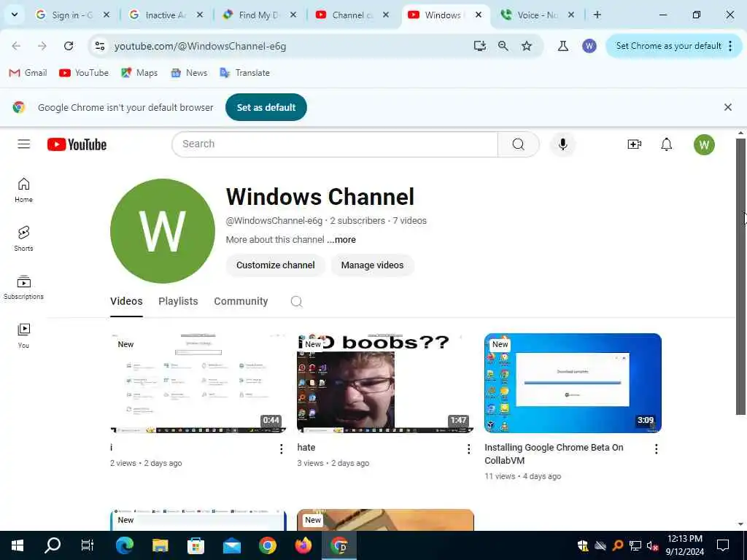Open the Create video icon

pos(634,144)
